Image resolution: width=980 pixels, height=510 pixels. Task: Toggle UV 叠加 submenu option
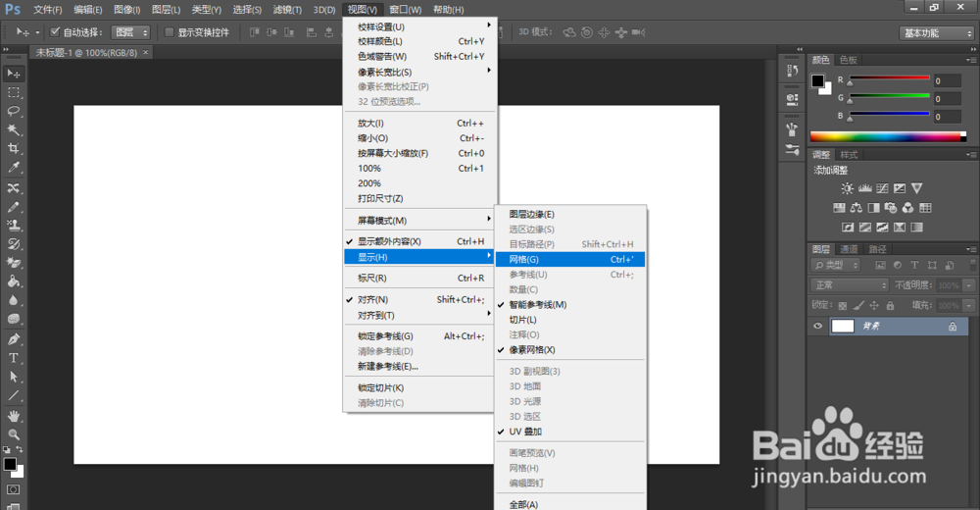click(x=570, y=432)
